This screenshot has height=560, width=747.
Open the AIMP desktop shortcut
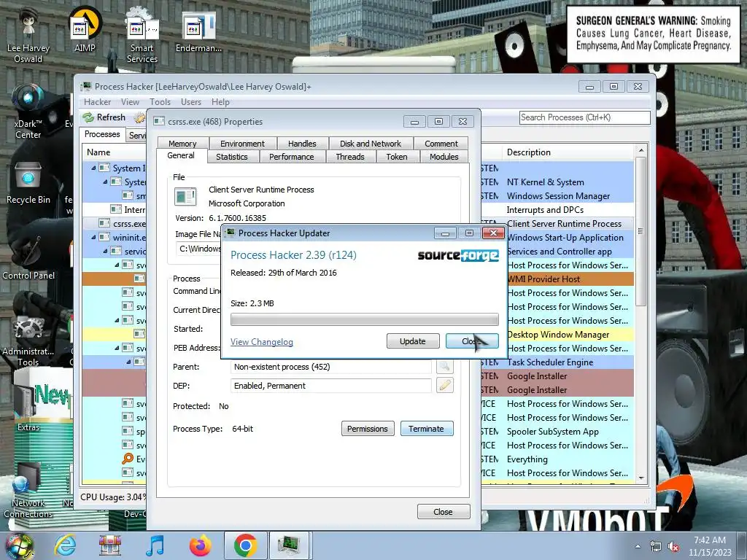tap(85, 28)
